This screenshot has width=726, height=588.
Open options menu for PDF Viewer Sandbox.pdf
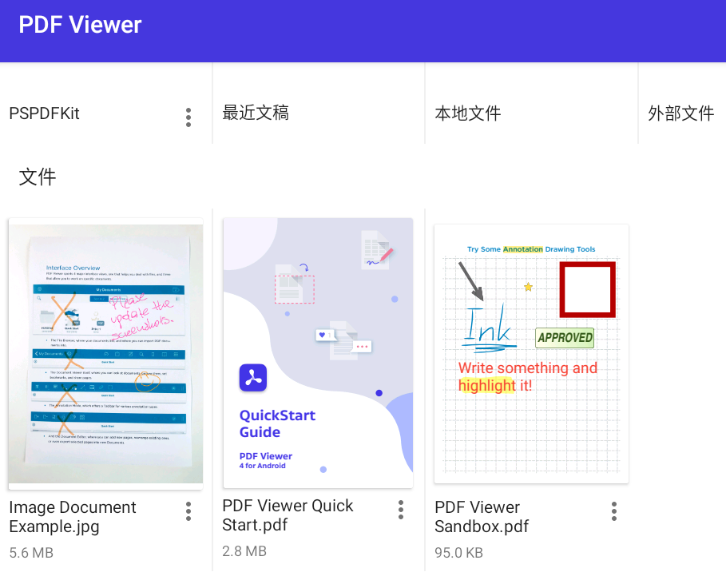pos(614,511)
